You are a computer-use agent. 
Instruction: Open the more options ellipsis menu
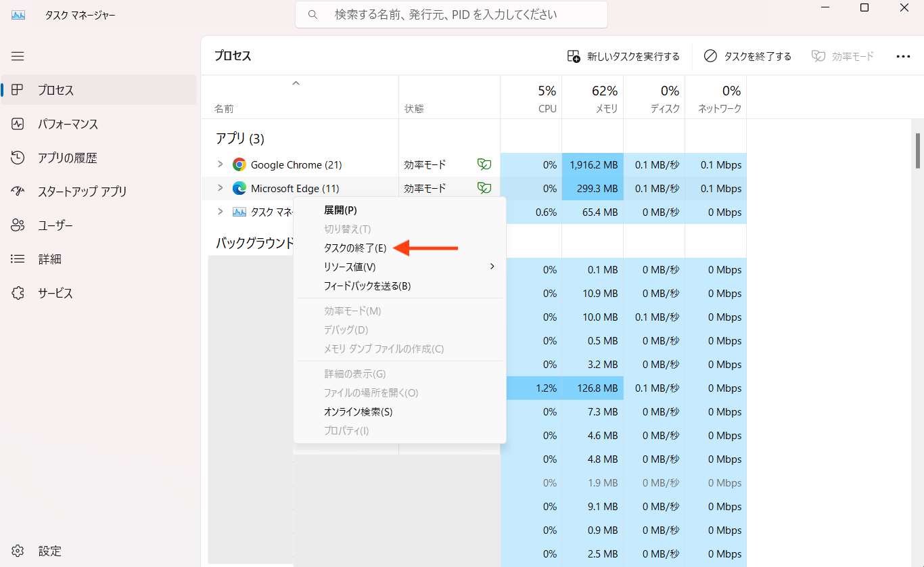[x=903, y=56]
